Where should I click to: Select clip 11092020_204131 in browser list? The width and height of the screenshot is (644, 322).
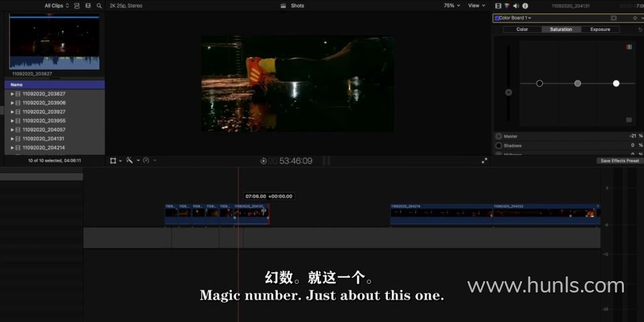pyautogui.click(x=54, y=139)
